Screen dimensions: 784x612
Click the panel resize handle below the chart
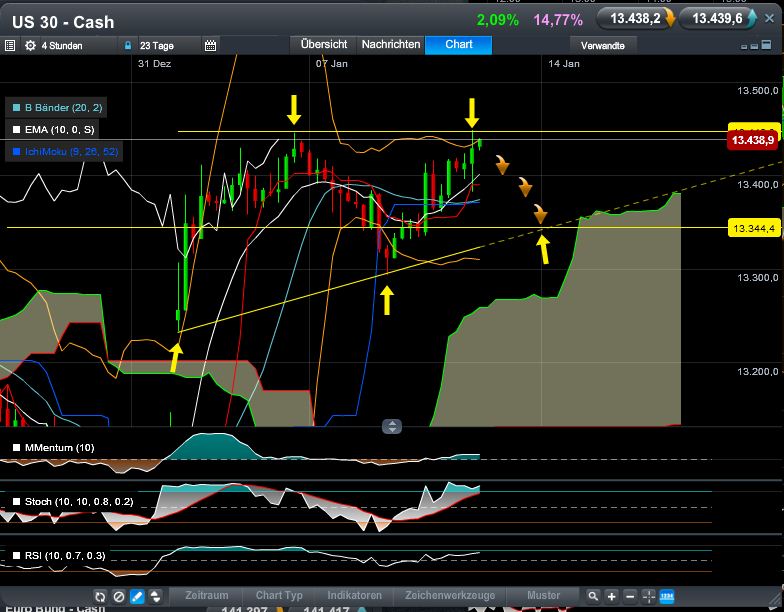[392, 426]
